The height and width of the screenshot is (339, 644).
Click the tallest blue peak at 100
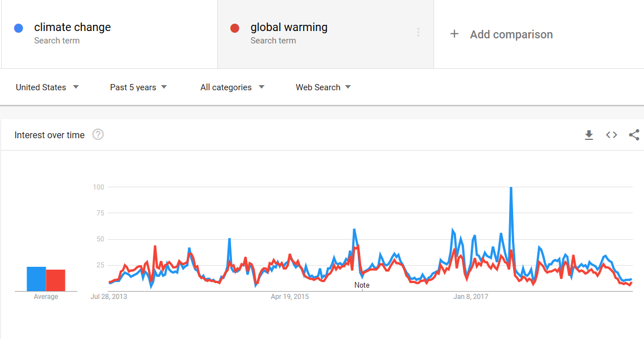(x=511, y=188)
